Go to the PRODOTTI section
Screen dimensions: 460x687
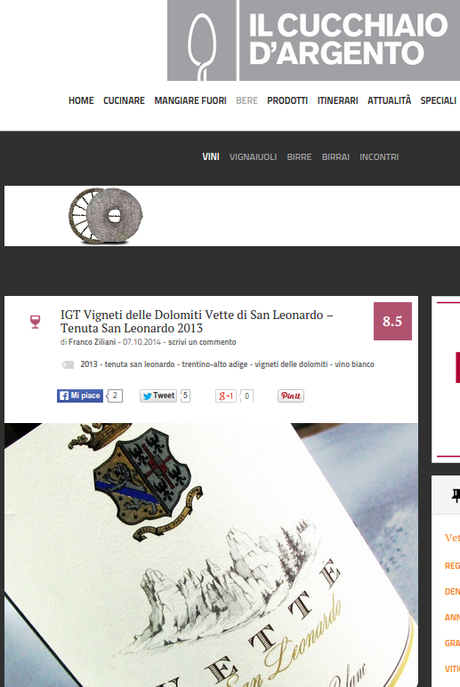coord(287,101)
